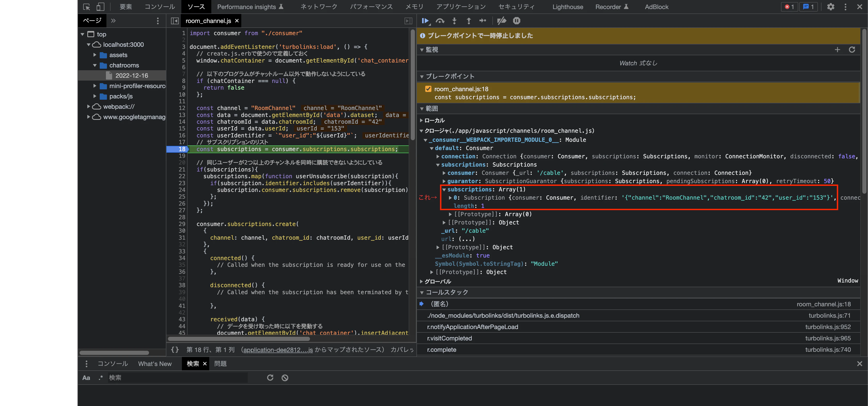Hide the debugger sidebar icon
868x406 pixels.
point(408,21)
